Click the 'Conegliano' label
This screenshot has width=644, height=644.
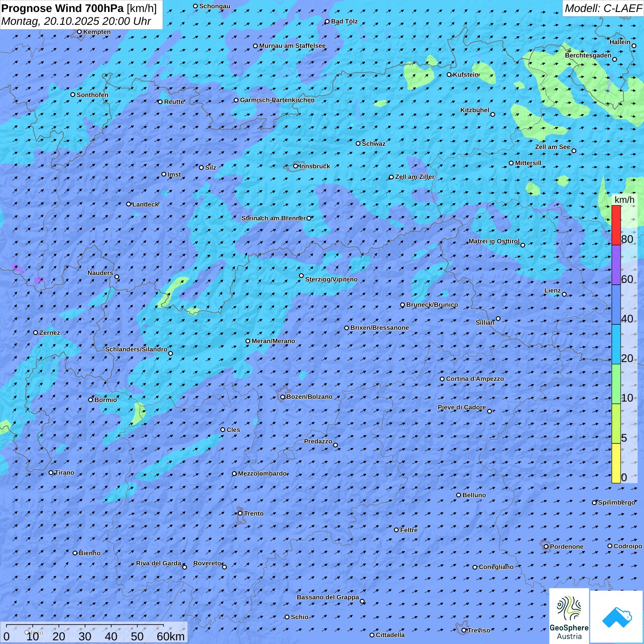point(496,567)
